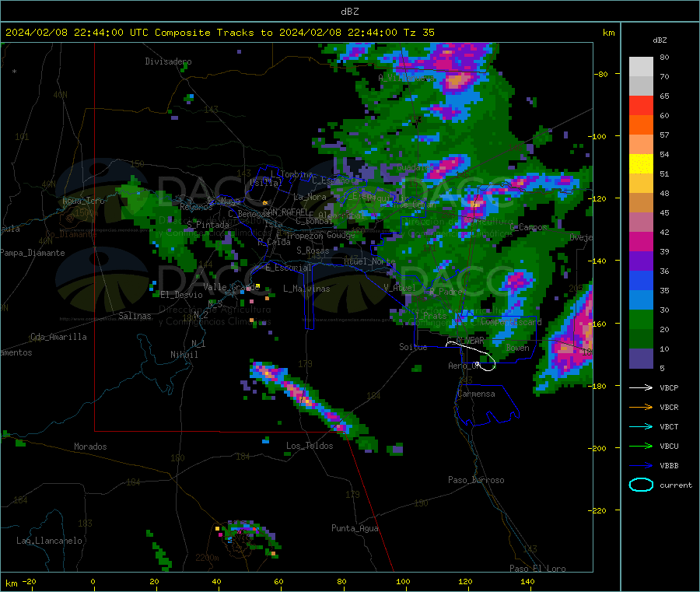Screen dimensions: 700x592
Task: Click the green VBCU arrow in legend
Action: [641, 446]
